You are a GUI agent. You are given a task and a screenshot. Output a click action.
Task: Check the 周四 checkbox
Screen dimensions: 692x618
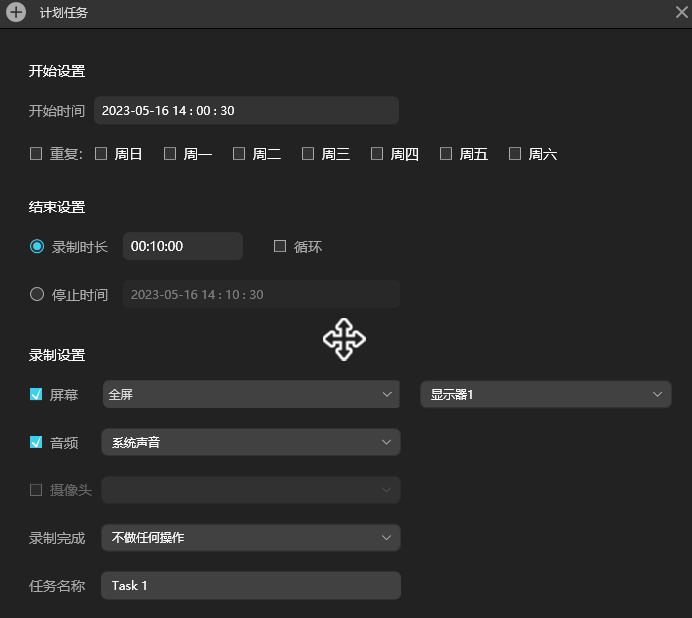(377, 154)
